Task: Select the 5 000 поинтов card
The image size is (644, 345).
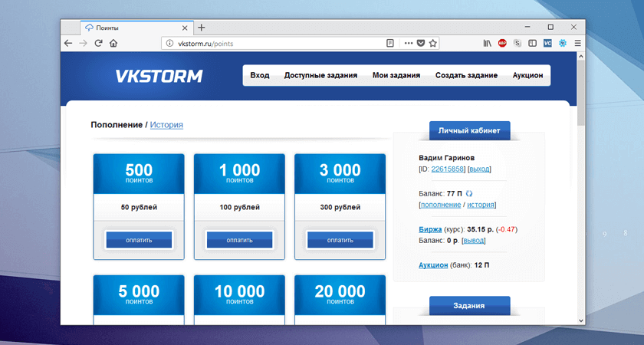Action: point(139,300)
